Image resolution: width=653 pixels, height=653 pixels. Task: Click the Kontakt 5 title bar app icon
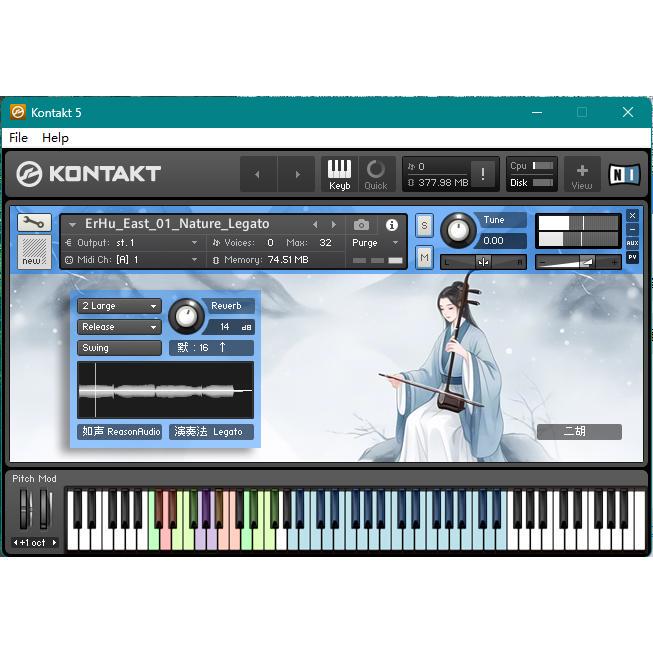[x=18, y=112]
